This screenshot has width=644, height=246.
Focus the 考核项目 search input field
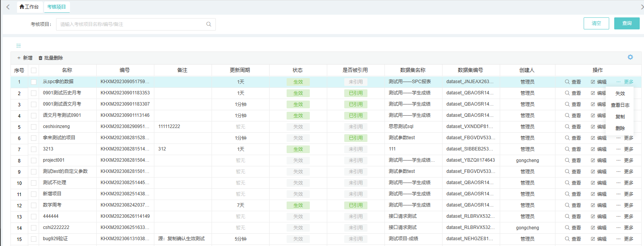click(x=136, y=24)
